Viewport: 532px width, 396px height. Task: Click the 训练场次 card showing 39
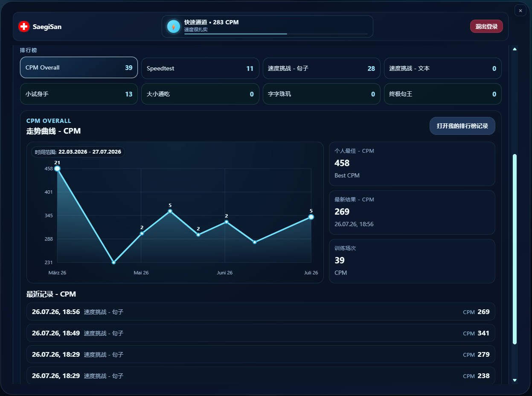(412, 261)
